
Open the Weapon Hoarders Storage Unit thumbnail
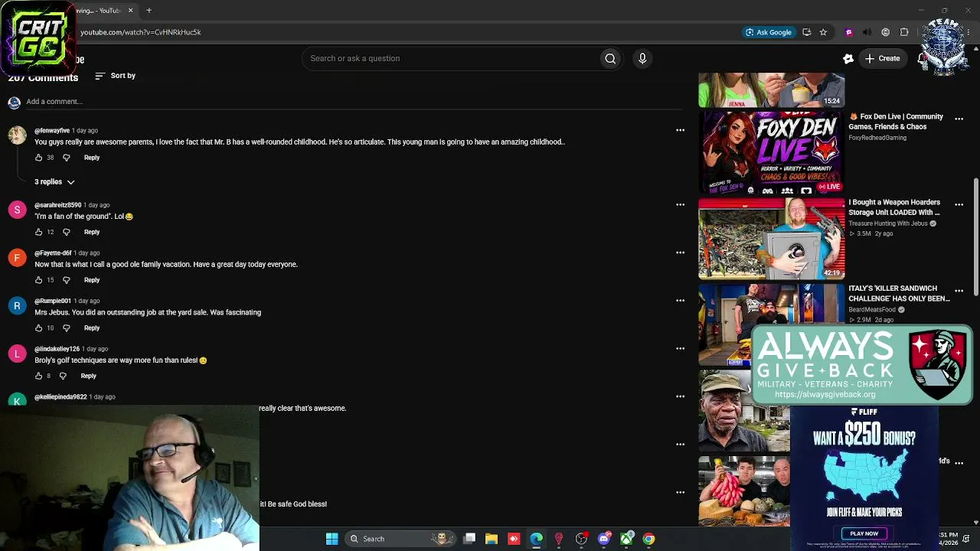point(771,239)
